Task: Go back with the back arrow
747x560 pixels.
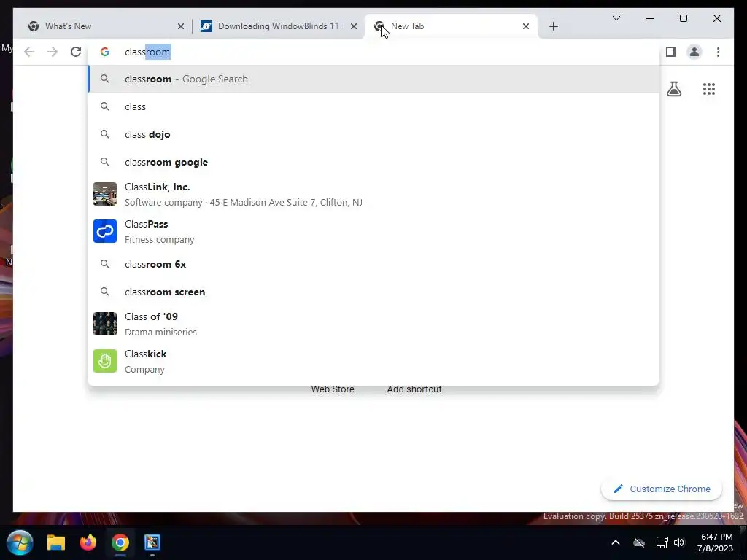Action: (x=29, y=52)
